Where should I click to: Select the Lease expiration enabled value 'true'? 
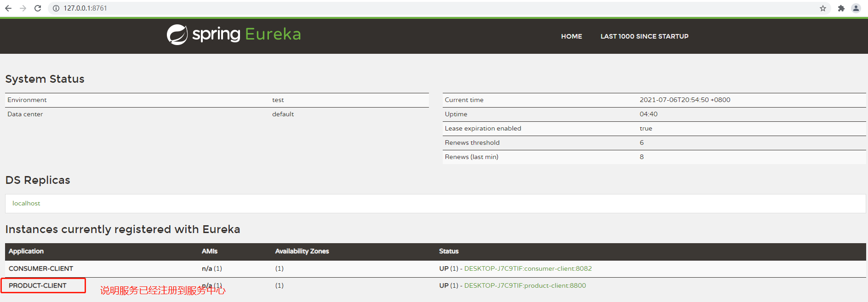tap(646, 128)
